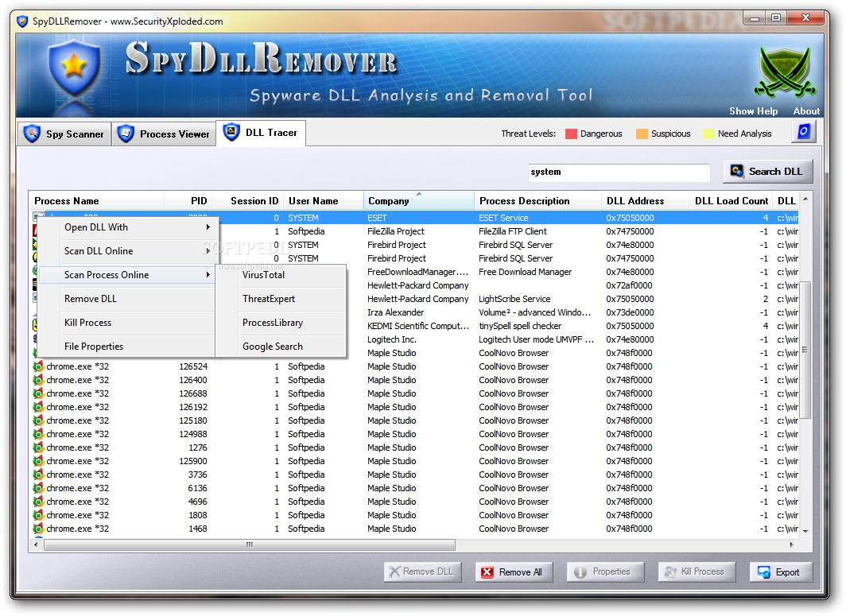This screenshot has width=846, height=616.
Task: Click the Suspicious orange color swatch
Action: 642,134
